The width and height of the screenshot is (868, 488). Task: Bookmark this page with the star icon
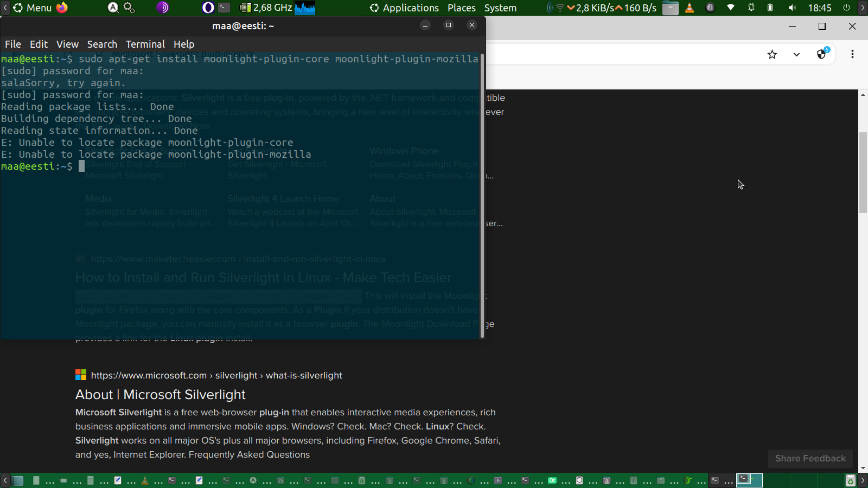tap(772, 54)
